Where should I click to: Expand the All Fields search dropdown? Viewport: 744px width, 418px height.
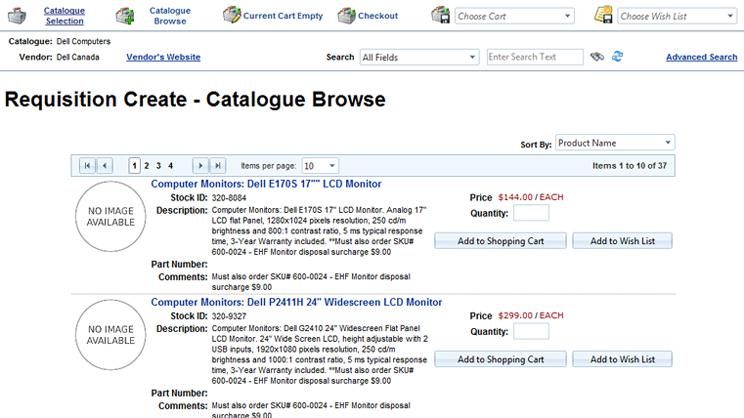[x=418, y=57]
